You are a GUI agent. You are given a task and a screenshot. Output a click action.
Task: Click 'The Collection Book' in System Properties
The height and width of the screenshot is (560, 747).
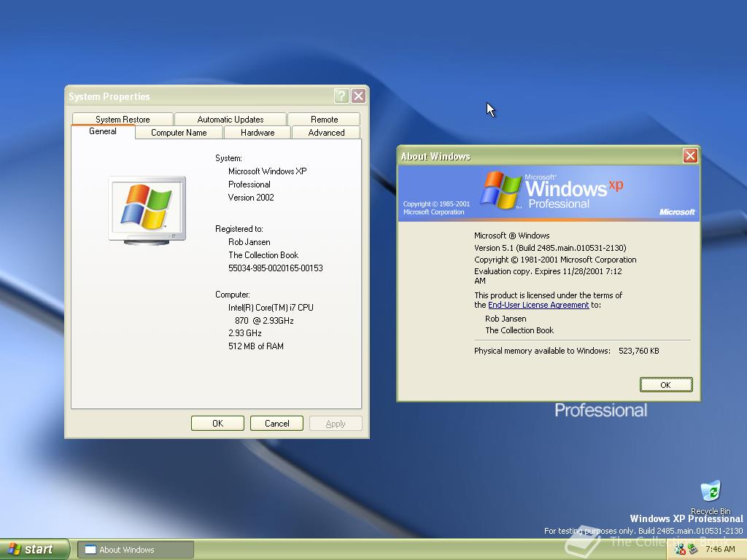pos(263,255)
